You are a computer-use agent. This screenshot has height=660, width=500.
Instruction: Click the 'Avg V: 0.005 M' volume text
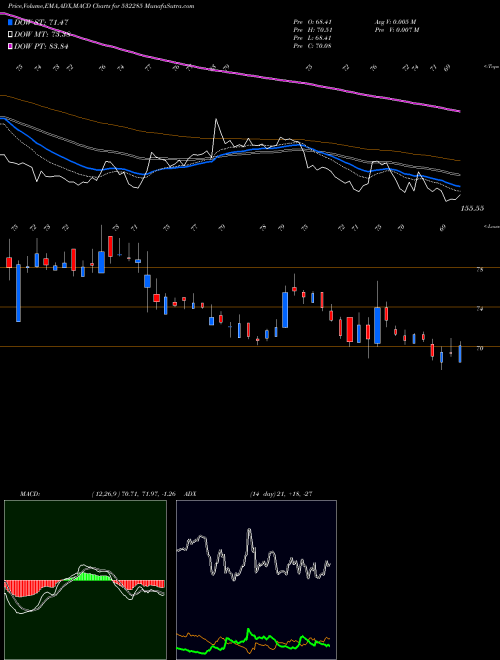click(x=396, y=22)
